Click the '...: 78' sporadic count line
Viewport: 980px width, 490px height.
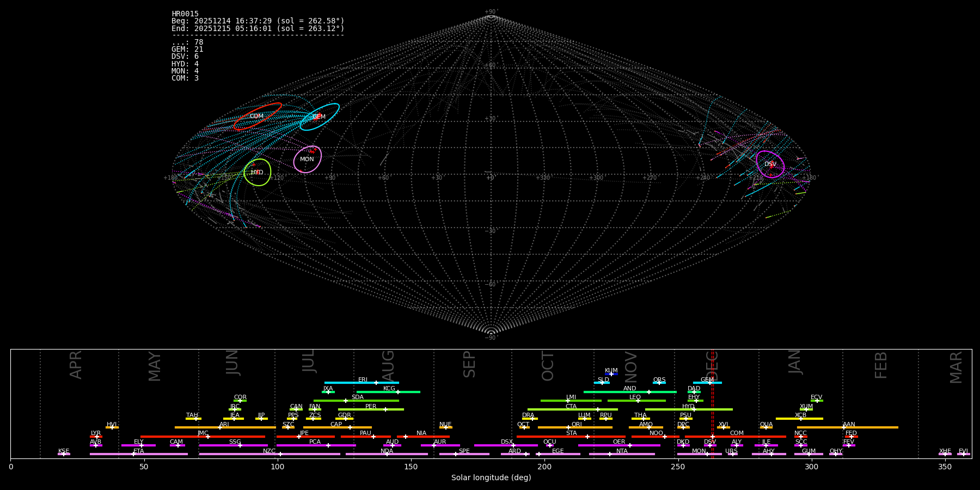(187, 42)
